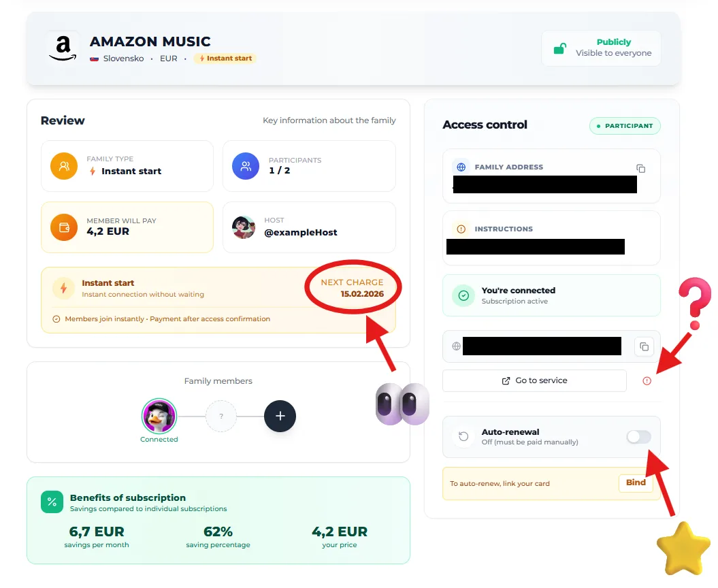Image resolution: width=718 pixels, height=588 pixels.
Task: Click the PARTICIPANT status badge
Action: click(x=625, y=126)
